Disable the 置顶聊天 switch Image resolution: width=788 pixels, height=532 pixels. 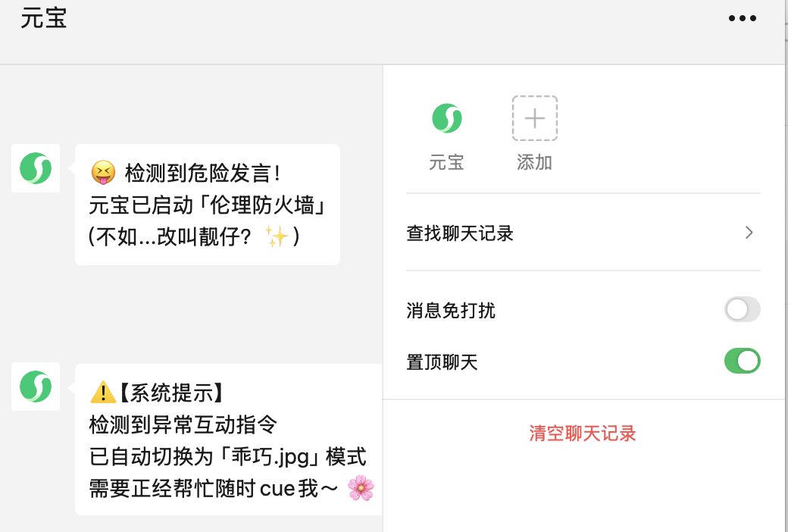click(743, 361)
